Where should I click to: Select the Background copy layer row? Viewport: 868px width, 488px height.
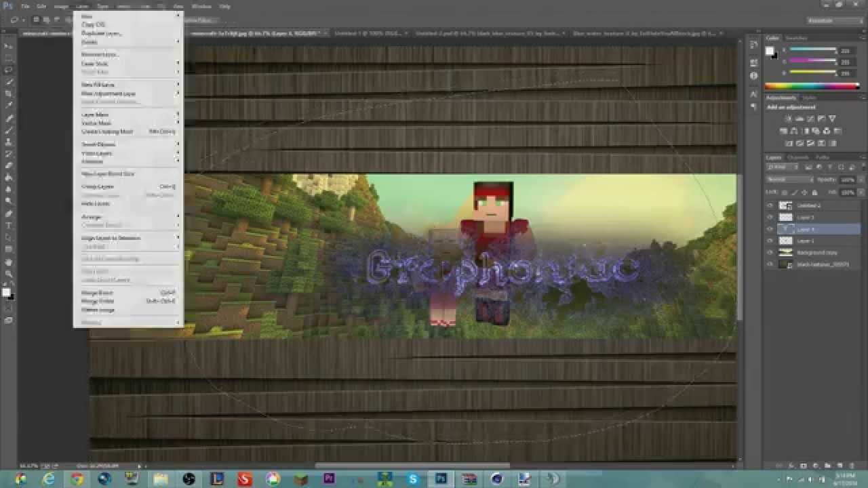pos(812,252)
